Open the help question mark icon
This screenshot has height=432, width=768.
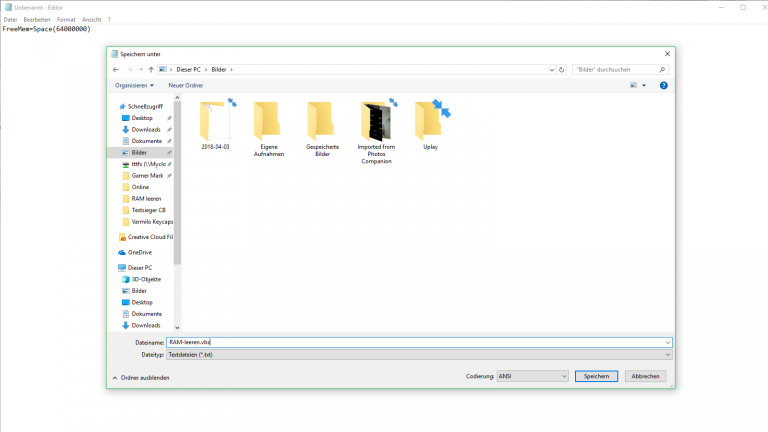click(x=663, y=85)
